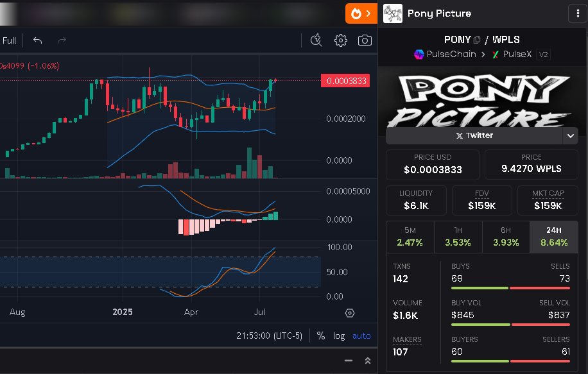Click the buys versus sells ratio bar
This screenshot has width=588, height=374.
510,288
